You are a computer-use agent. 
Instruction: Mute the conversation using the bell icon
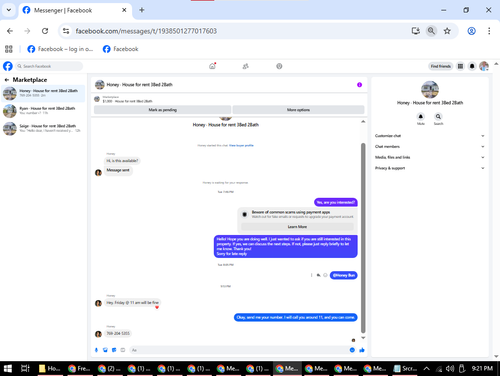[421, 116]
